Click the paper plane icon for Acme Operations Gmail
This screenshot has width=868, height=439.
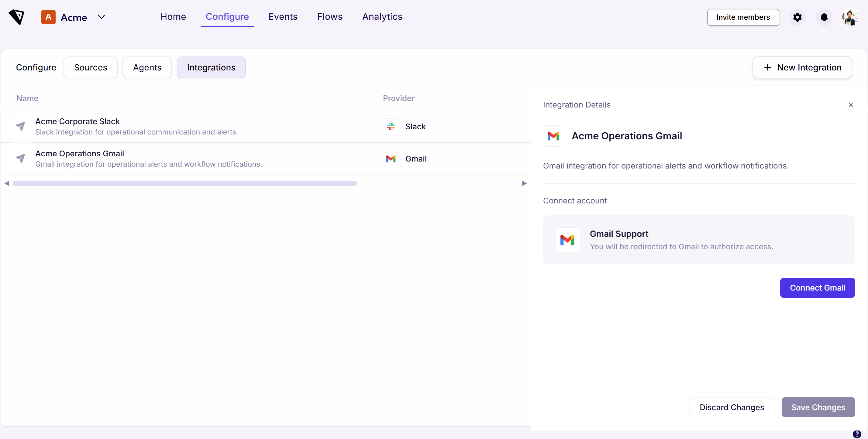(20, 158)
